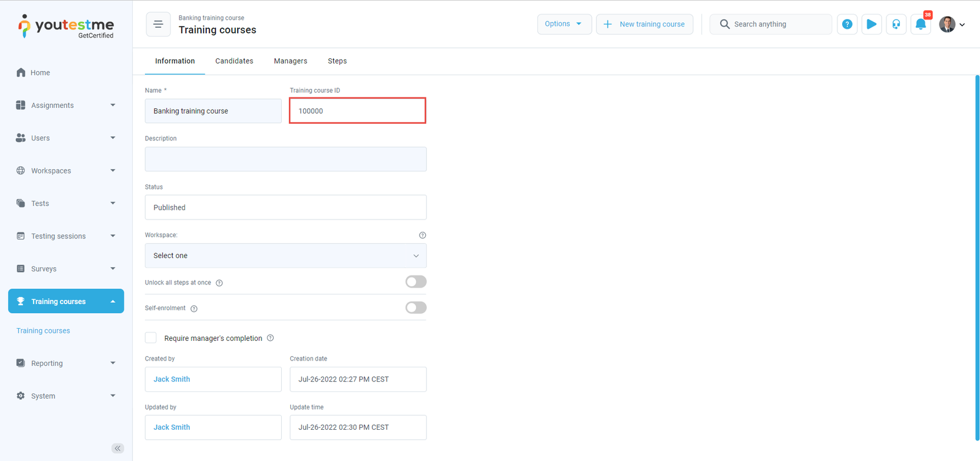
Task: Click the user profile avatar
Action: click(947, 25)
